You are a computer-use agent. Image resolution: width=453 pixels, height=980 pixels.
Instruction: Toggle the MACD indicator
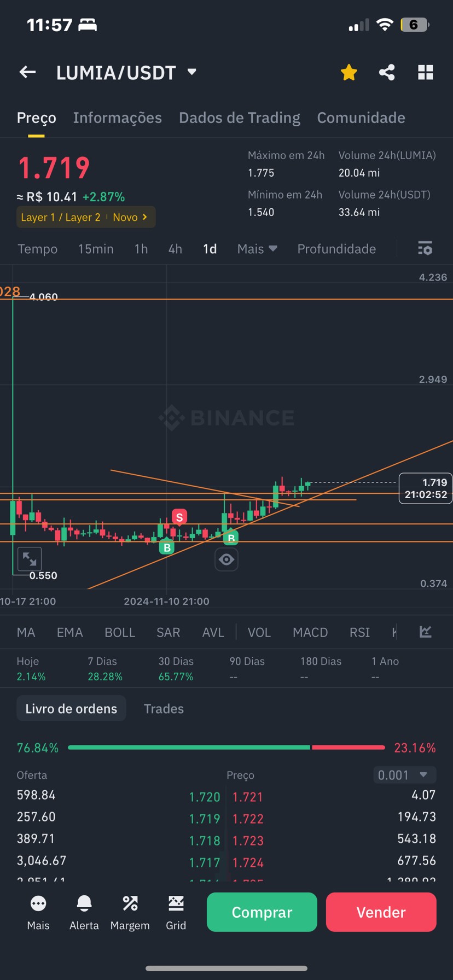310,632
